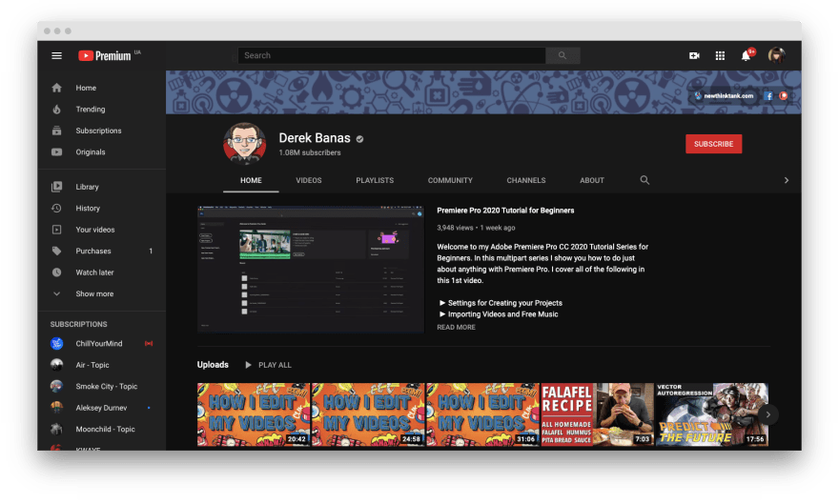839x504 pixels.
Task: Open the notifications bell
Action: point(746,55)
